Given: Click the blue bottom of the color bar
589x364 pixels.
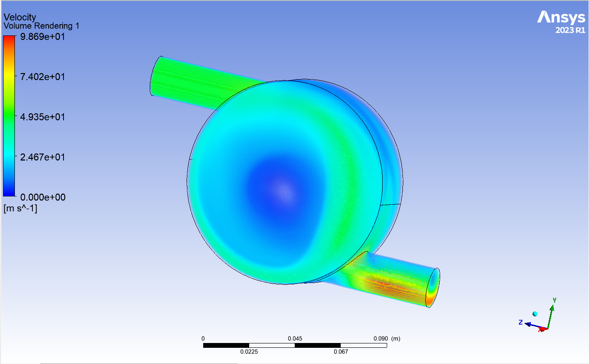Looking at the screenshot, I should tap(9, 192).
